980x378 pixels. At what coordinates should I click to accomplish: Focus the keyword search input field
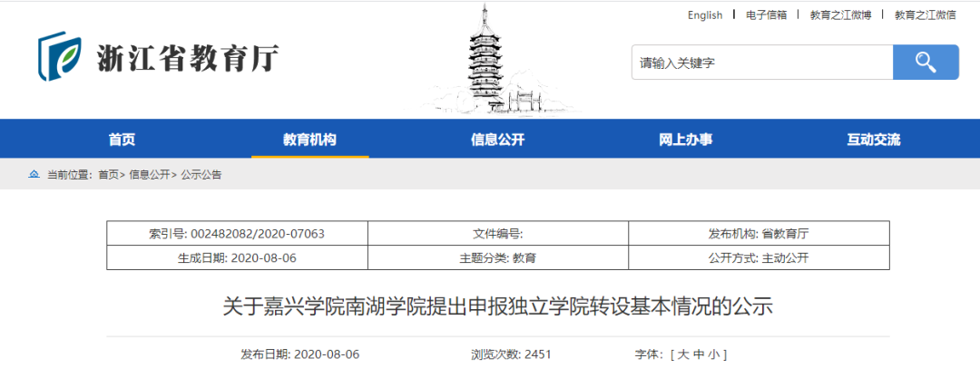(x=761, y=63)
